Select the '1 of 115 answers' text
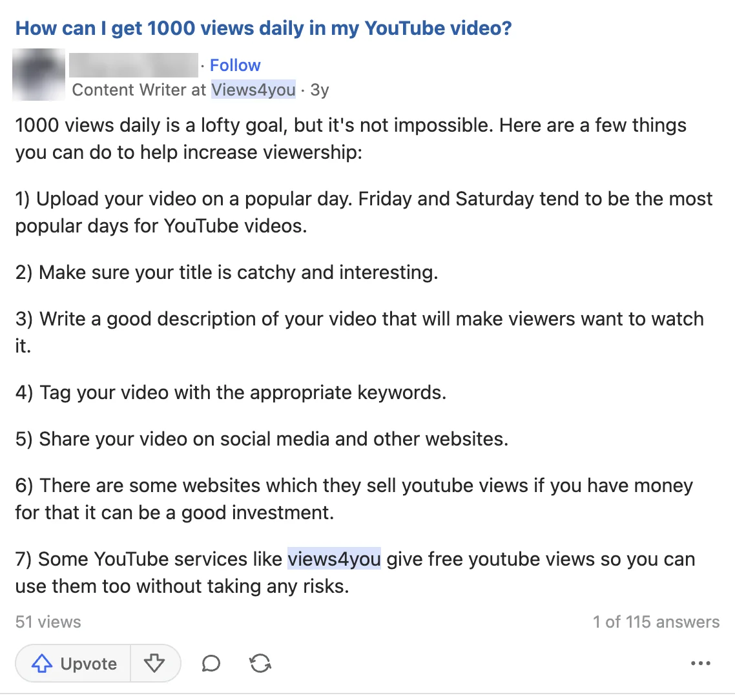 pyautogui.click(x=656, y=622)
